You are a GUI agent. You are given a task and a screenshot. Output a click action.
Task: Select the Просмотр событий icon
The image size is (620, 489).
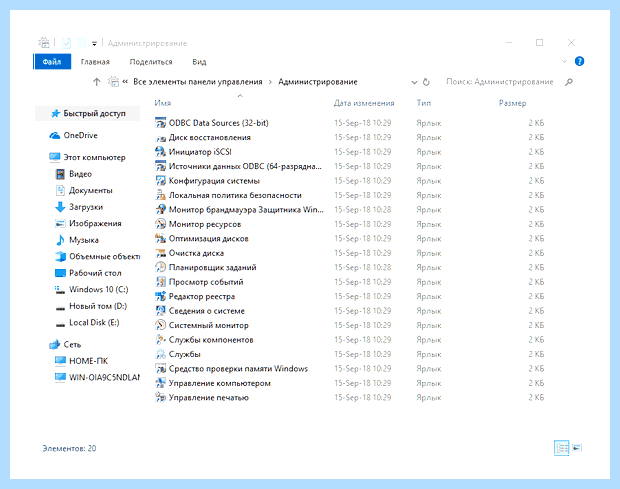click(x=160, y=282)
